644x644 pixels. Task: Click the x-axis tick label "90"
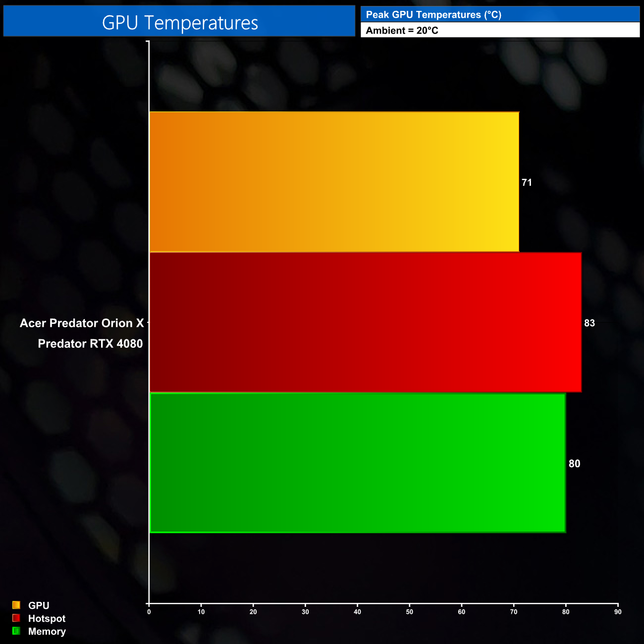click(618, 612)
